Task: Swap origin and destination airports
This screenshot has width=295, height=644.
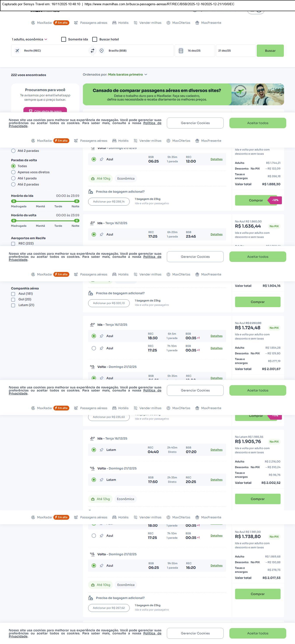Action: tap(92, 51)
